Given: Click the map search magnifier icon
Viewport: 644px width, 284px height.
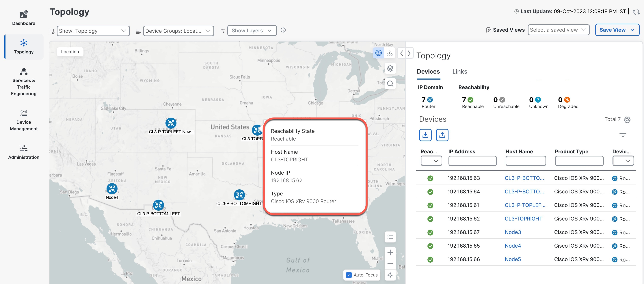Looking at the screenshot, I should [390, 84].
